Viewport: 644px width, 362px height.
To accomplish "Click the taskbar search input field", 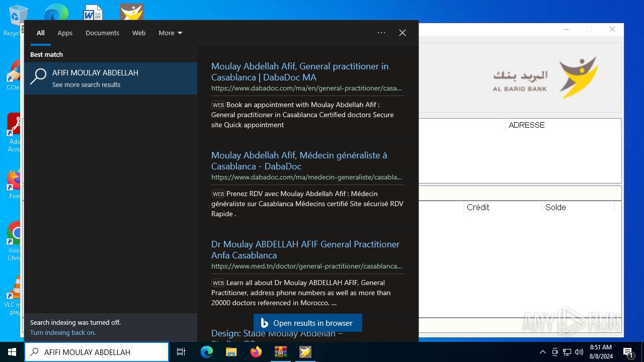I will tap(97, 352).
